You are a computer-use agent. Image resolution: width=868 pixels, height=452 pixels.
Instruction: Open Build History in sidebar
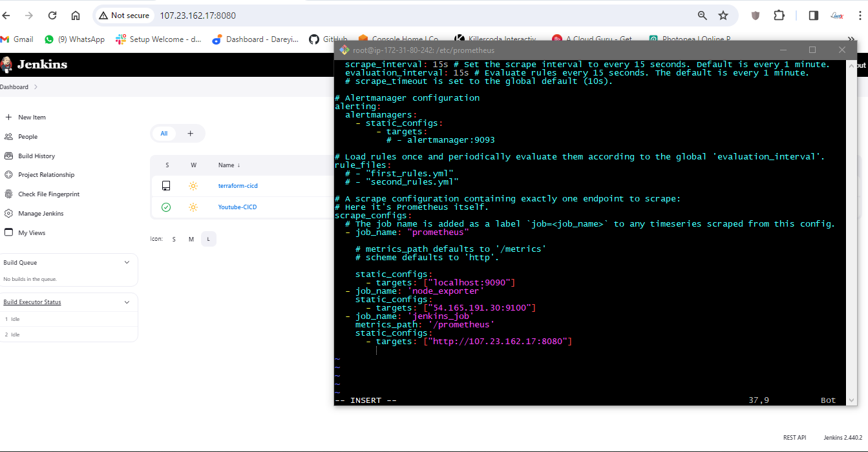pos(36,156)
